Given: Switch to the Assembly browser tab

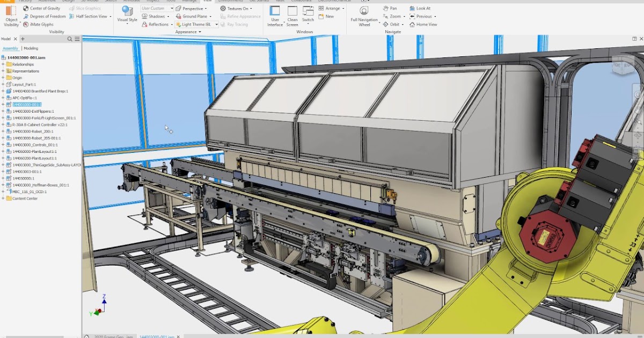Looking at the screenshot, I should click(x=10, y=48).
